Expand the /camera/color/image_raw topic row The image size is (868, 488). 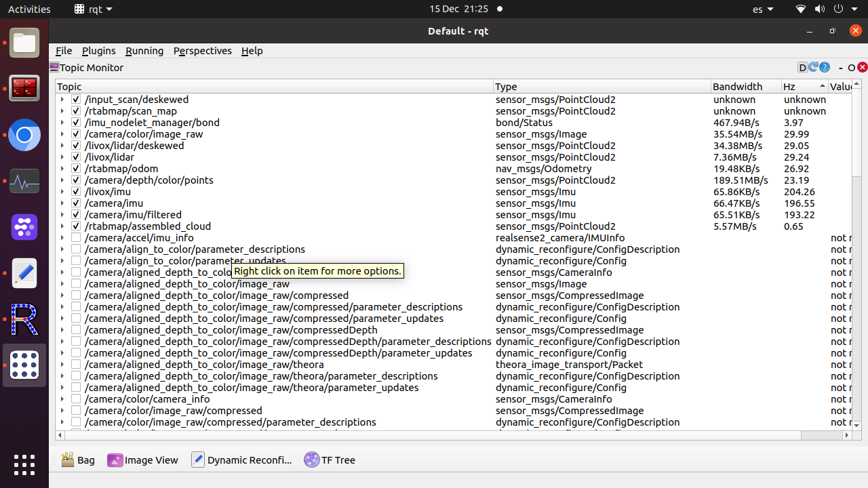pyautogui.click(x=62, y=134)
